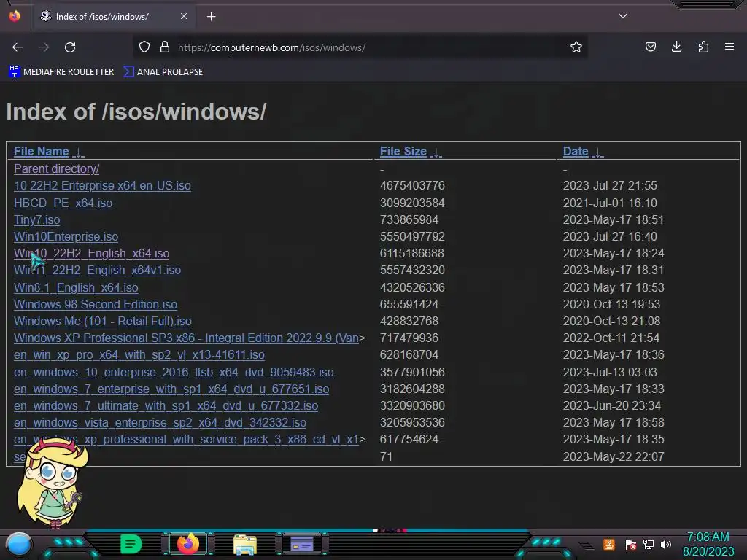Click file size 4675403776
747x560 pixels.
(412, 186)
